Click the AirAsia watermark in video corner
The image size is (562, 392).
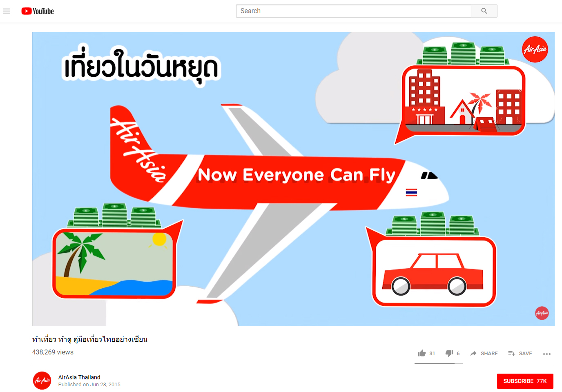[x=542, y=313]
